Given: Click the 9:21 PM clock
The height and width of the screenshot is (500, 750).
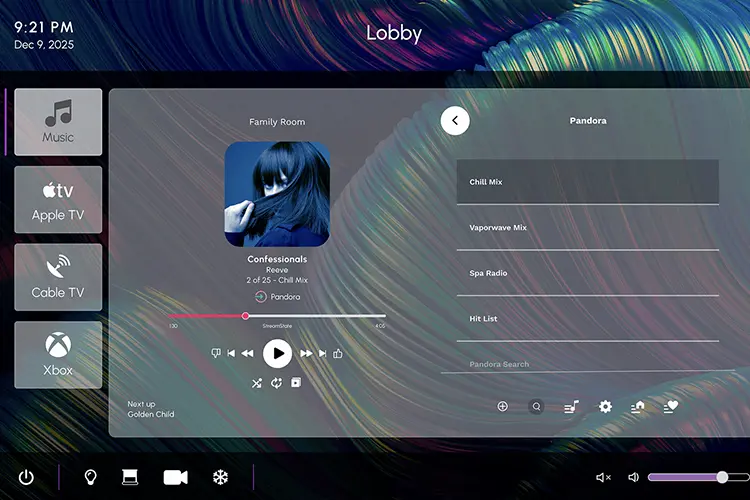Looking at the screenshot, I should point(44,27).
